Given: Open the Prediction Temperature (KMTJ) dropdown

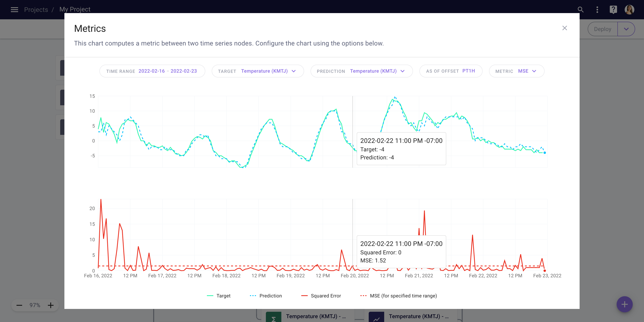Looking at the screenshot, I should (361, 71).
